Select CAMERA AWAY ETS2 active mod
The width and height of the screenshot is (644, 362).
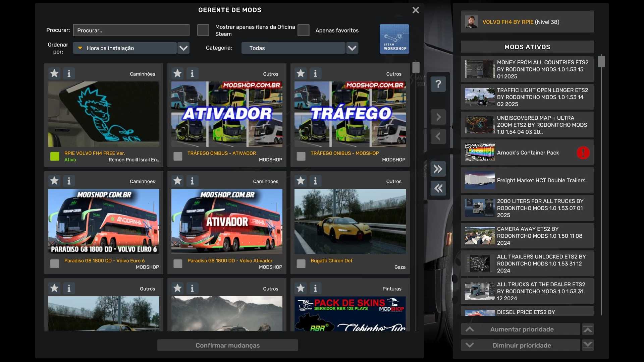(x=527, y=236)
